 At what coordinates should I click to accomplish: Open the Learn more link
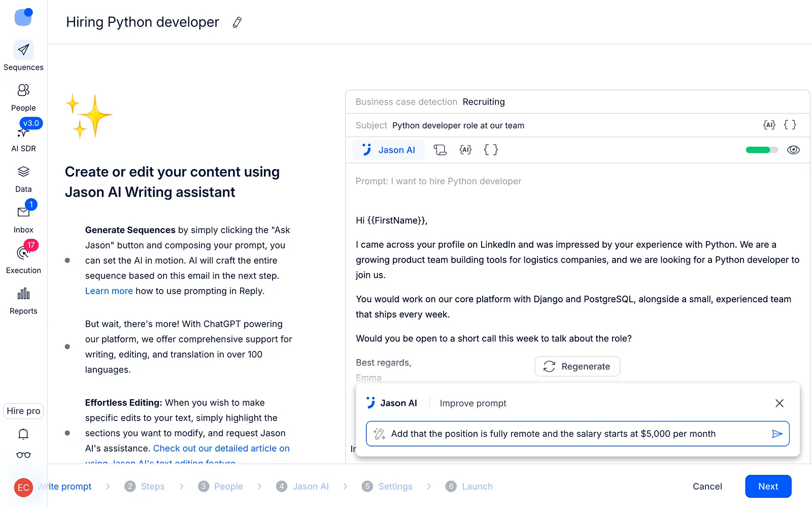(109, 291)
